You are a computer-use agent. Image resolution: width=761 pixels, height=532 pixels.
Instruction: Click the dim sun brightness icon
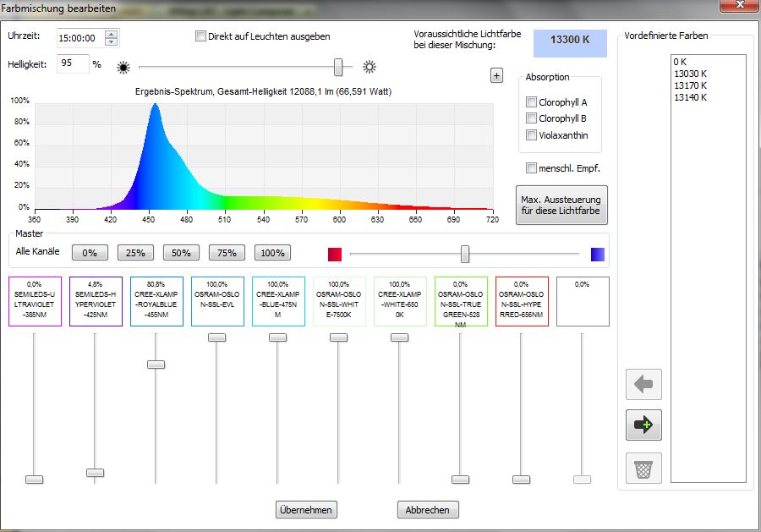coord(123,67)
